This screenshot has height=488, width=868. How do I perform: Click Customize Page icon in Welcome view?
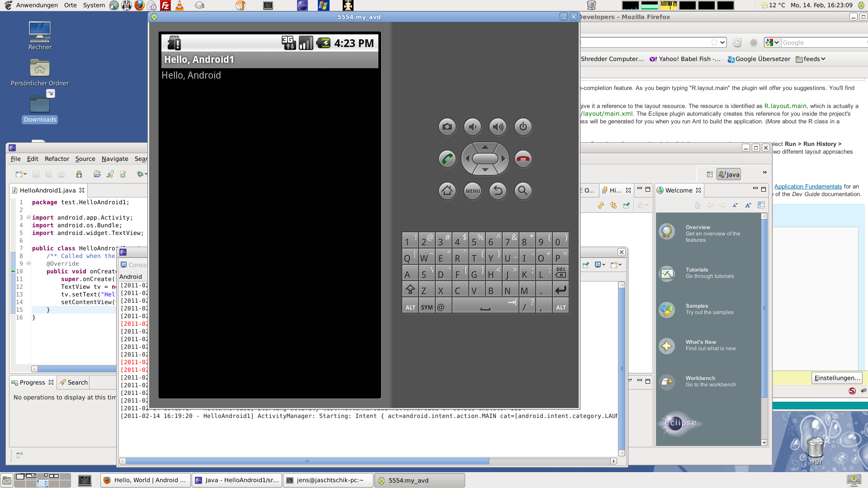(x=761, y=205)
